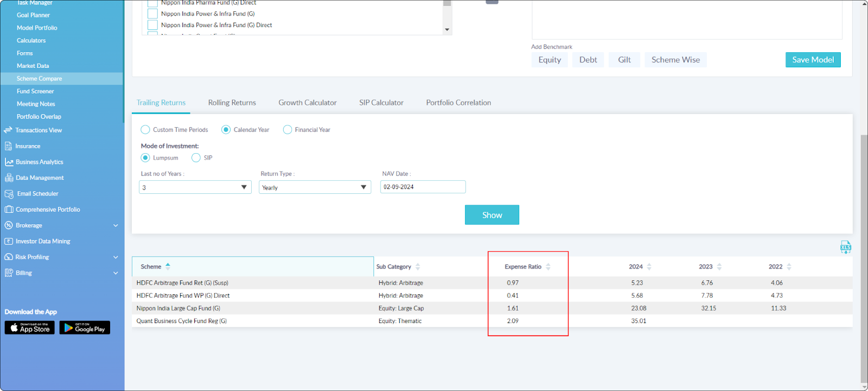The width and height of the screenshot is (868, 391).
Task: Click the Data Management icon
Action: [9, 178]
